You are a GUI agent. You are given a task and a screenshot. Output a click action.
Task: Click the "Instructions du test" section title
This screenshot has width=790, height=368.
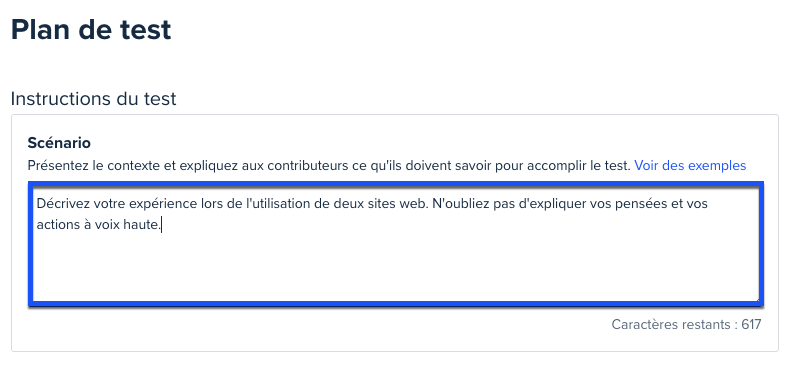click(x=93, y=99)
